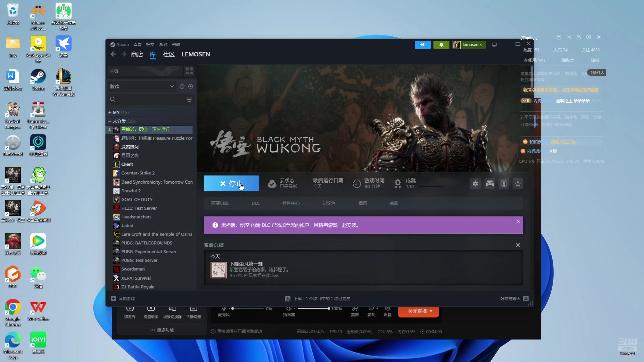Open Steam menu in title bar
The image size is (644, 362).
[123, 44]
